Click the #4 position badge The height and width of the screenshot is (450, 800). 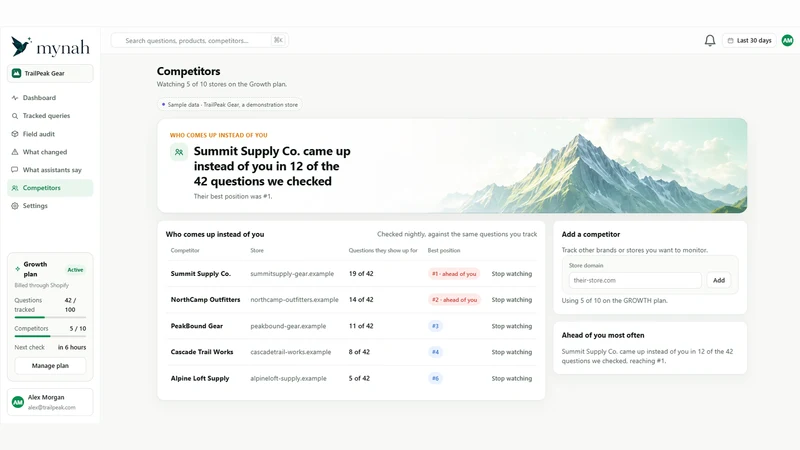click(x=435, y=352)
